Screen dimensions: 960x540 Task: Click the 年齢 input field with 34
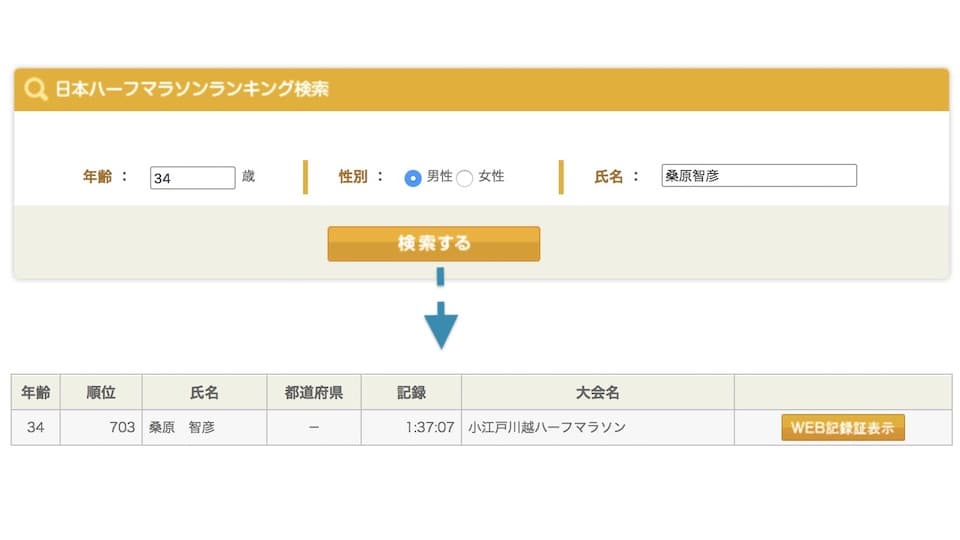tap(192, 178)
